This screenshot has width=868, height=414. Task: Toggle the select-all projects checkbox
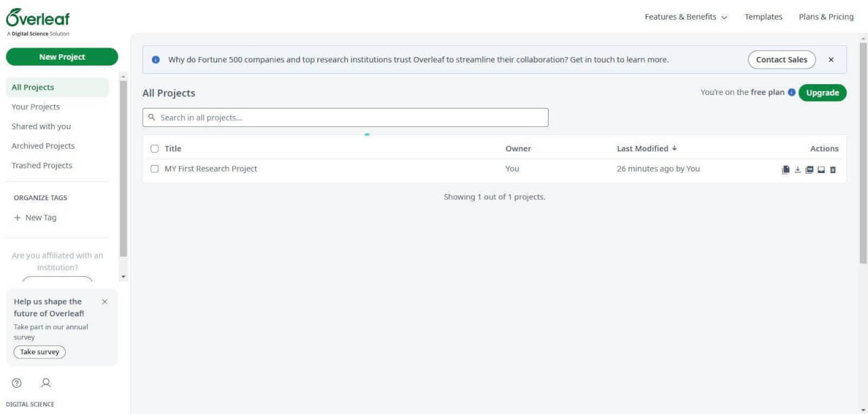pos(154,148)
